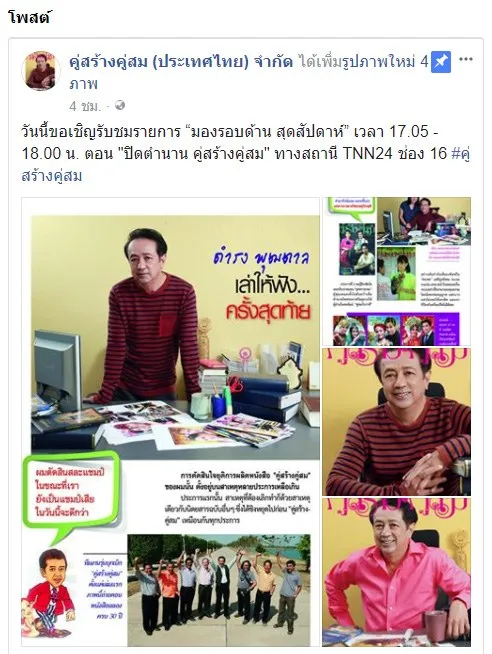This screenshot has height=654, width=492.
Task: Open the คู่สร้างคู่สม (ประเทศไทย) จำกัด page link
Action: [181, 62]
